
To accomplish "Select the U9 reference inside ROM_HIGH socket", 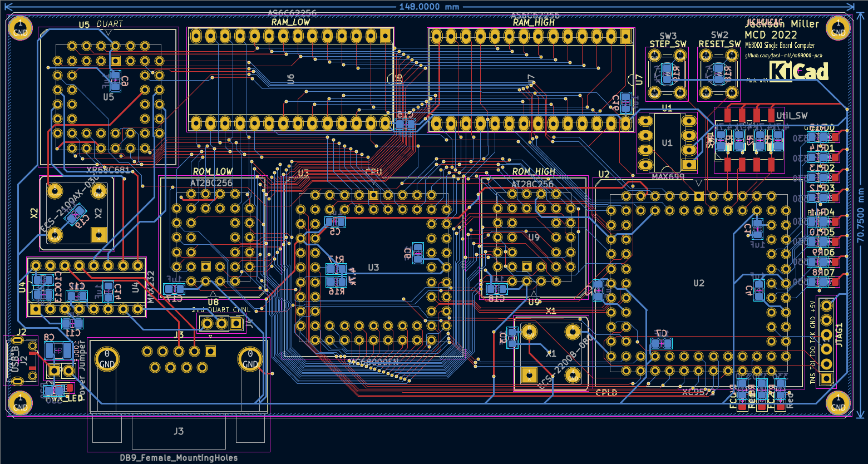I will 534,238.
